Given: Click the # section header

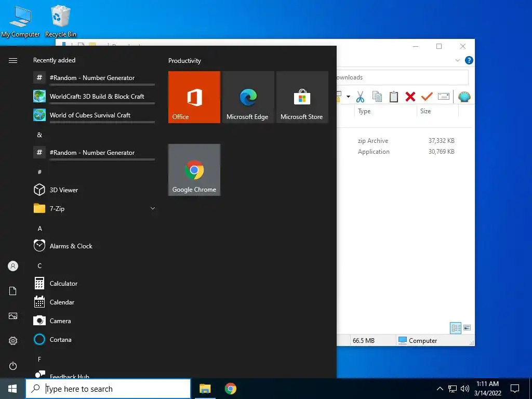Looking at the screenshot, I should 39,172.
